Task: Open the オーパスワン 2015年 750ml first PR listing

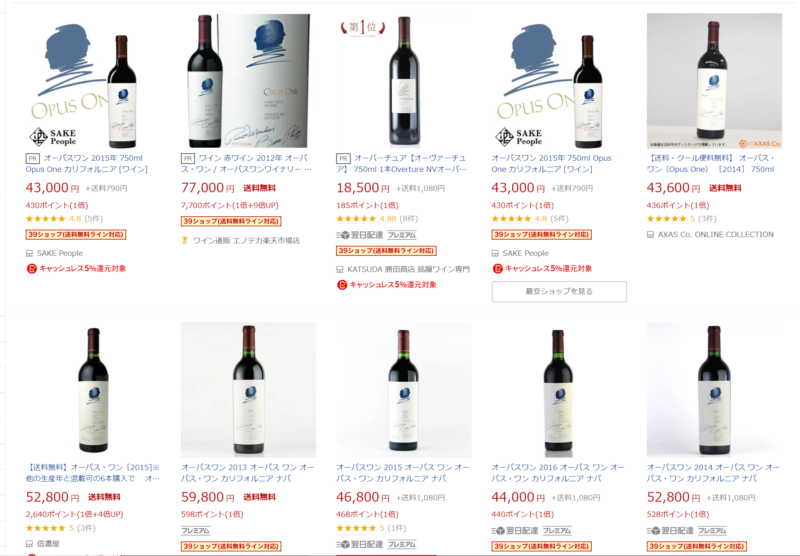Action: 87,164
